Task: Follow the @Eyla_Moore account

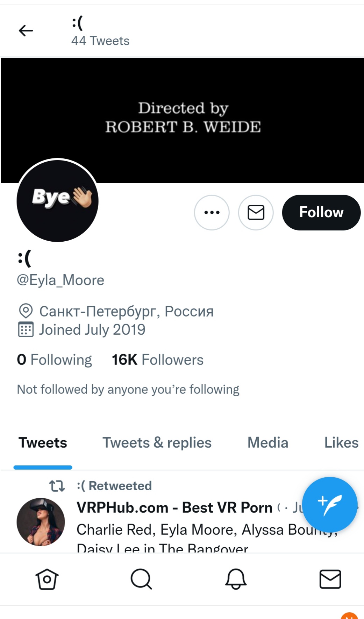Action: (321, 212)
